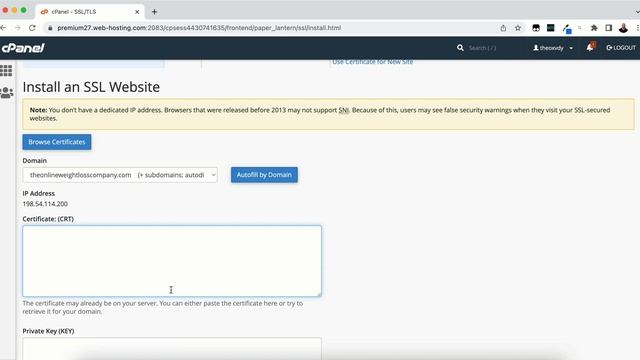Click the browser address bar URL
The image size is (640, 360).
tap(199, 28)
